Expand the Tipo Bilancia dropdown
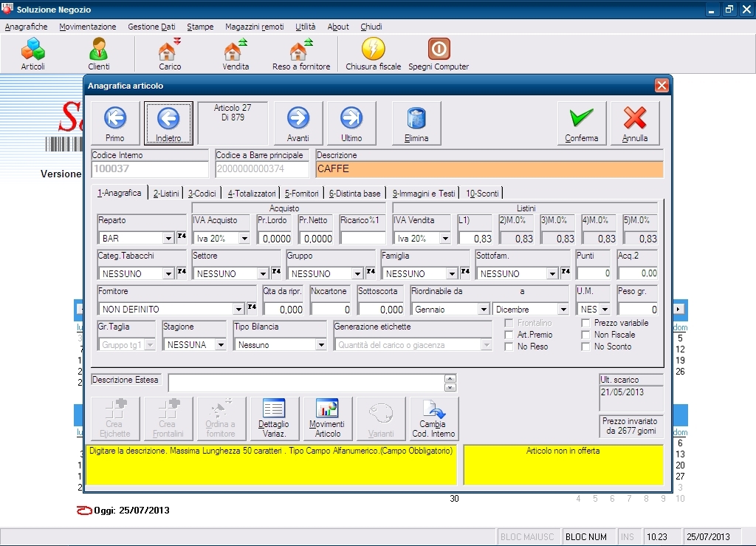Viewport: 756px width, 546px height. [x=320, y=345]
